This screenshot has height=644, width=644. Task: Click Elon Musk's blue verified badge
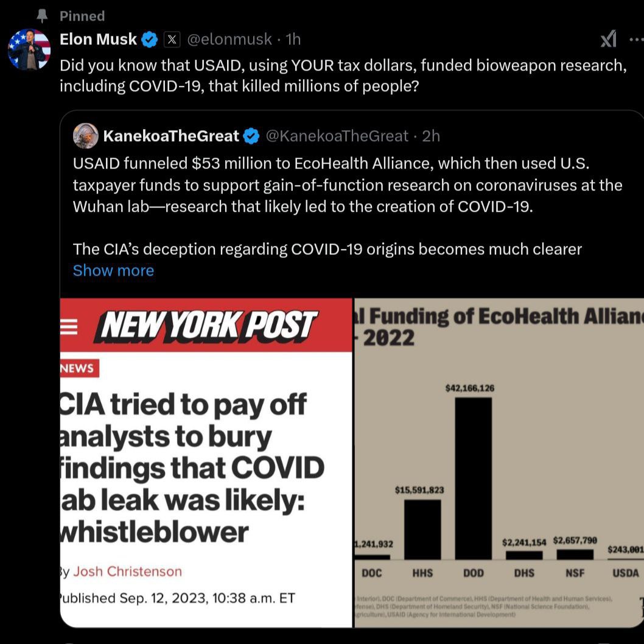click(150, 40)
